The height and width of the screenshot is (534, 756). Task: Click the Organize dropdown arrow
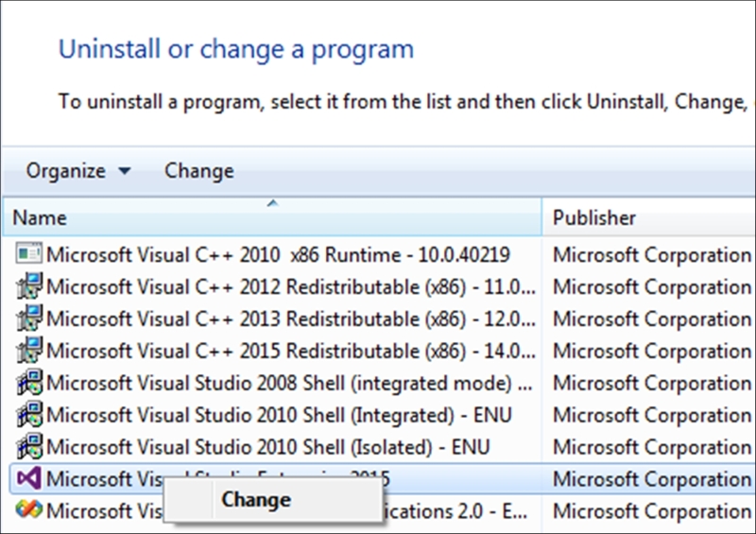125,171
